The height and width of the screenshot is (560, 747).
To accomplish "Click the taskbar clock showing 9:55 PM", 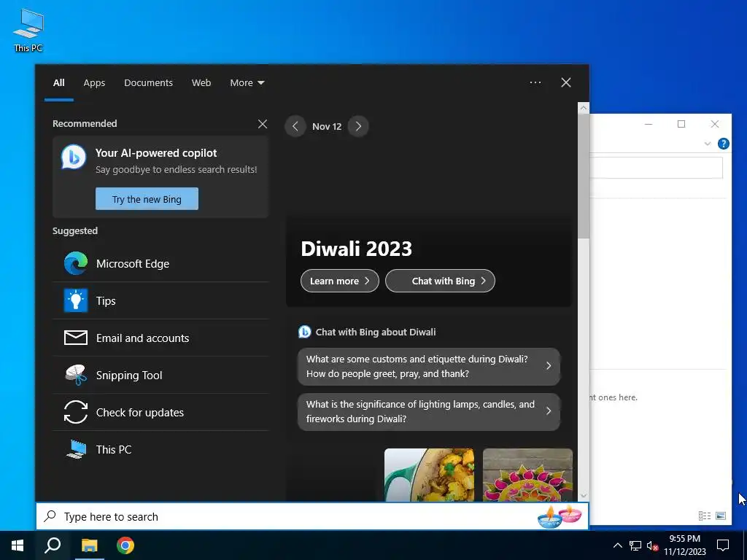I will (684, 545).
